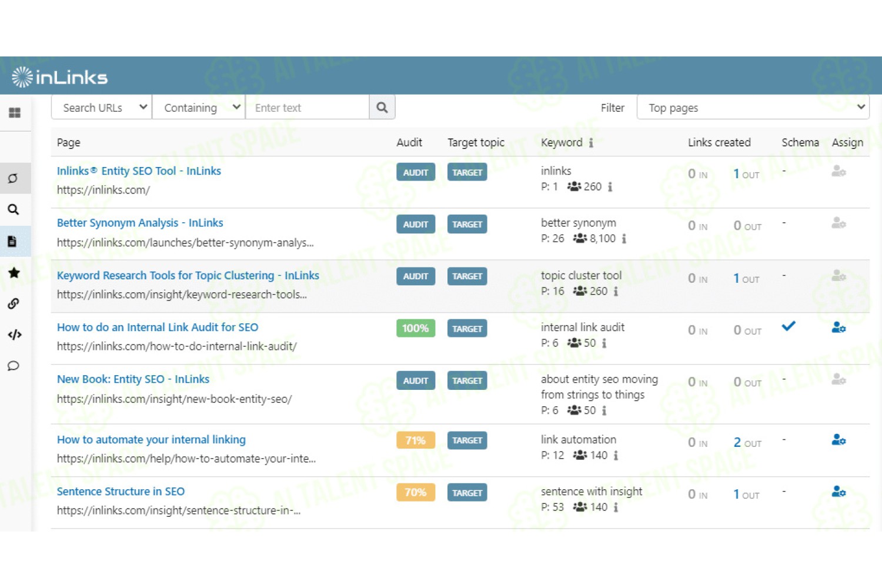
Task: Open the dashboard grid icon in sidebar
Action: pyautogui.click(x=15, y=113)
